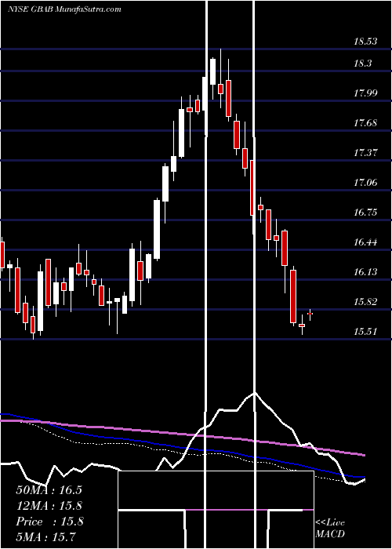
Task: Click the 16.75 price axis label
Action: coord(365,213)
